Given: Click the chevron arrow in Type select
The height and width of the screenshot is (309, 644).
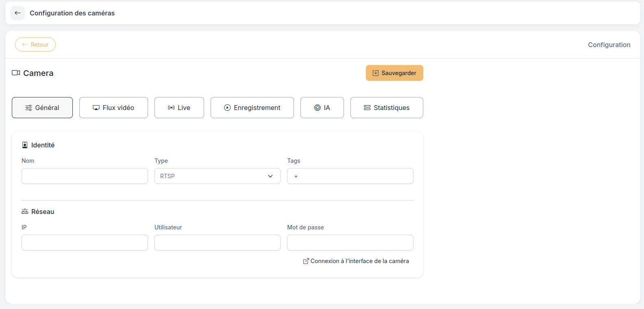Looking at the screenshot, I should coord(270,176).
